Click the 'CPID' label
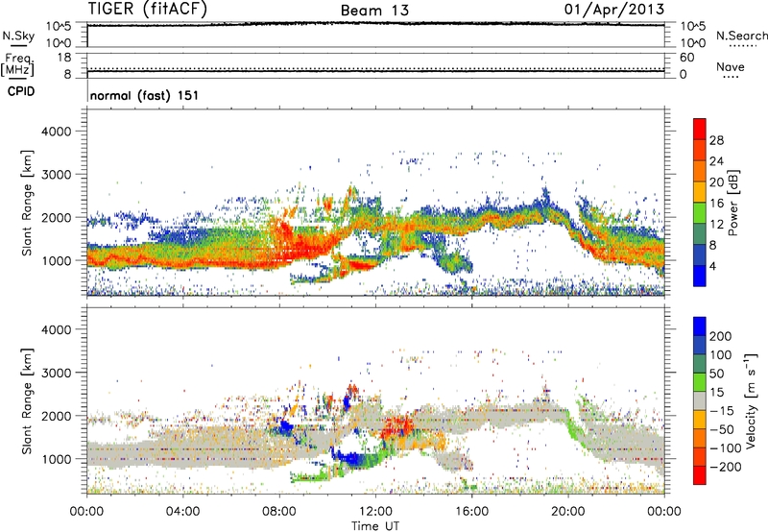 pos(21,91)
